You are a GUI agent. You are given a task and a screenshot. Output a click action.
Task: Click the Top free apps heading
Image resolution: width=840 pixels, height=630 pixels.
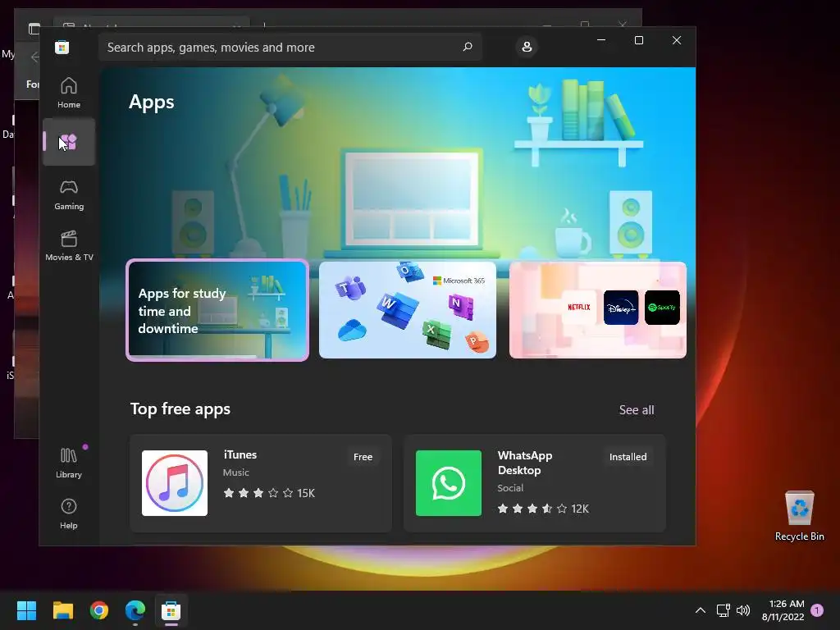tap(180, 409)
